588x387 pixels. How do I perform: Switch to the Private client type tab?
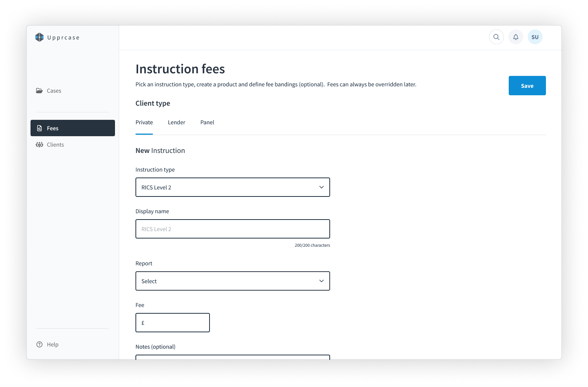click(144, 122)
